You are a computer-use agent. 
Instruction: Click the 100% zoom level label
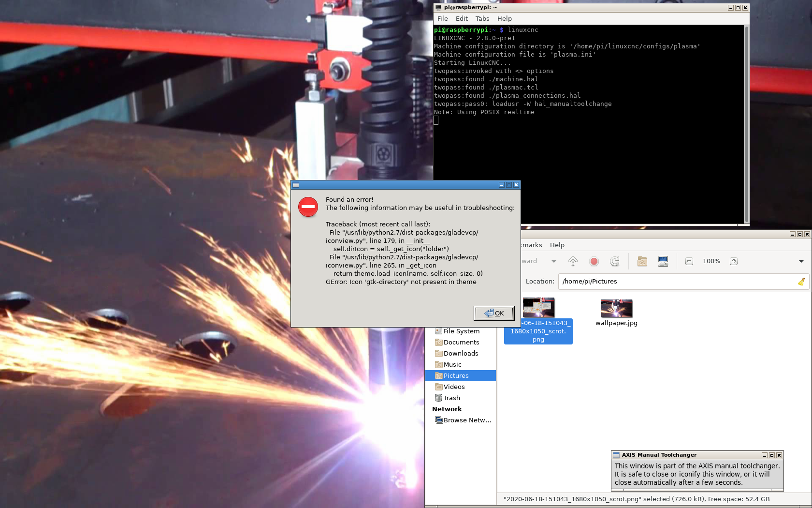tap(711, 261)
